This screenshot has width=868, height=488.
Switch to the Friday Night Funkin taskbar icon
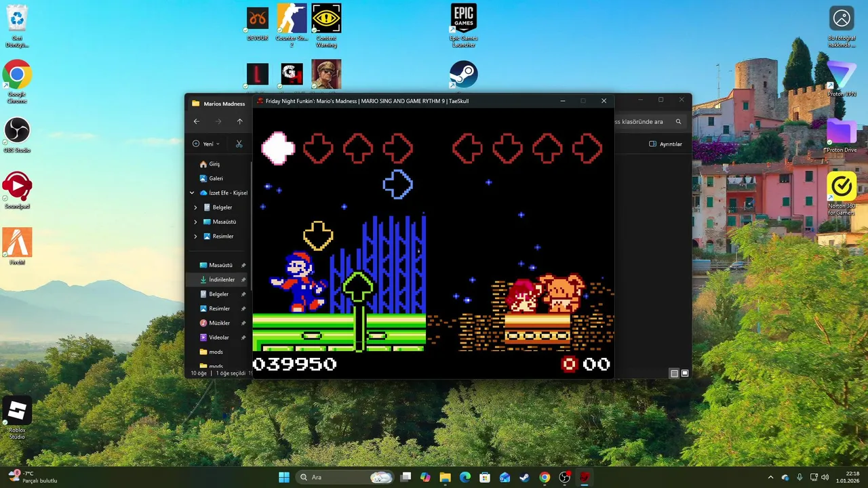point(585,477)
